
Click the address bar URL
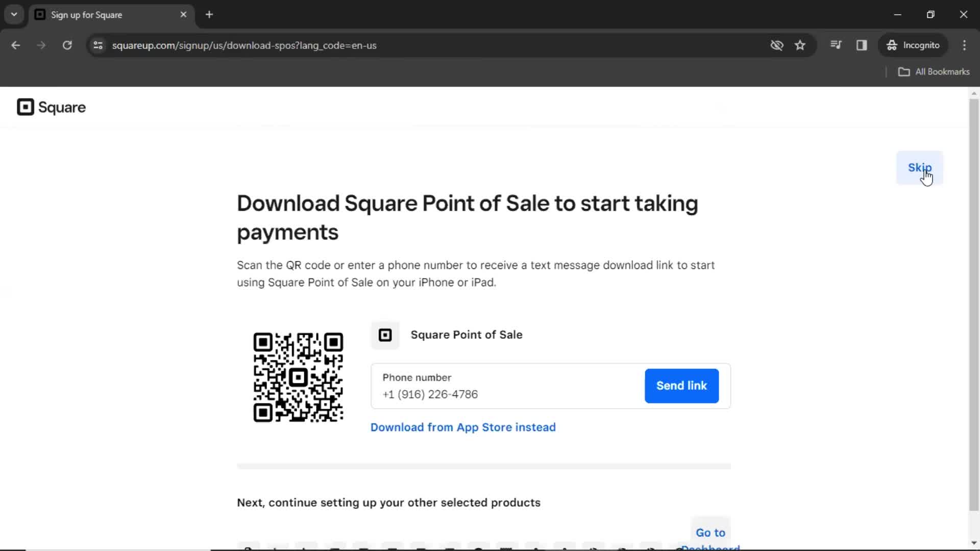click(244, 45)
